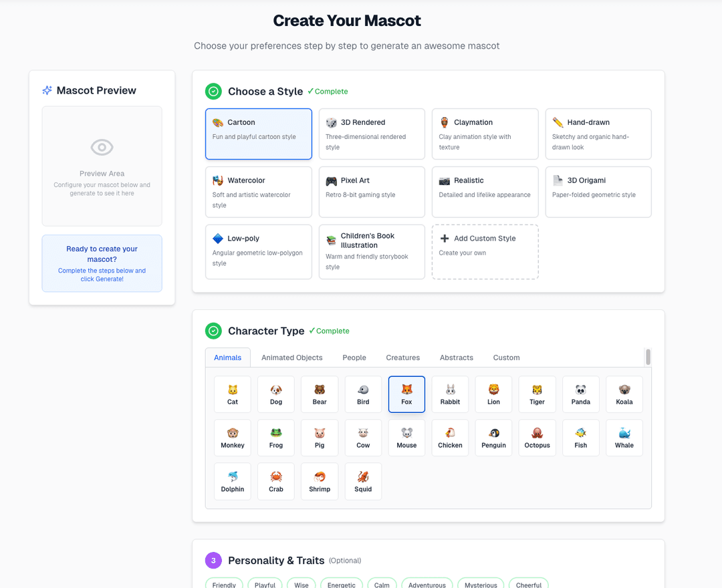Pick the Claymation style option
This screenshot has height=588, width=722.
485,134
